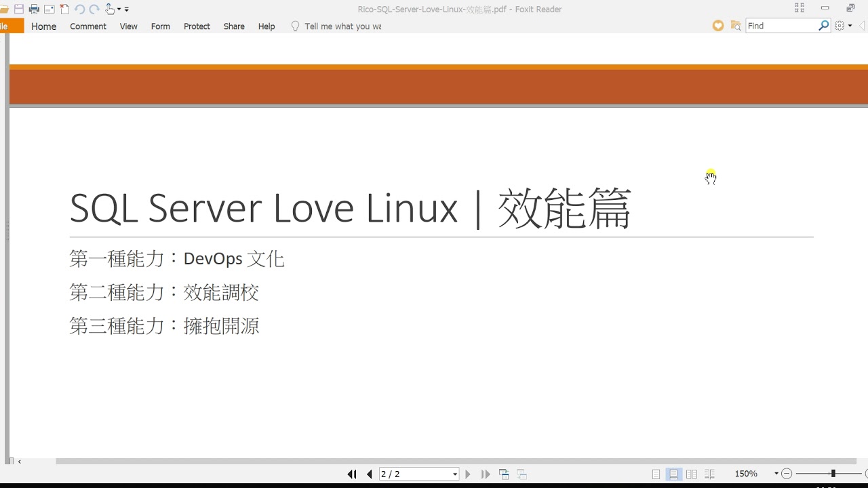Screen dimensions: 868x488
Task: Click the Email document icon
Action: pyautogui.click(x=49, y=9)
